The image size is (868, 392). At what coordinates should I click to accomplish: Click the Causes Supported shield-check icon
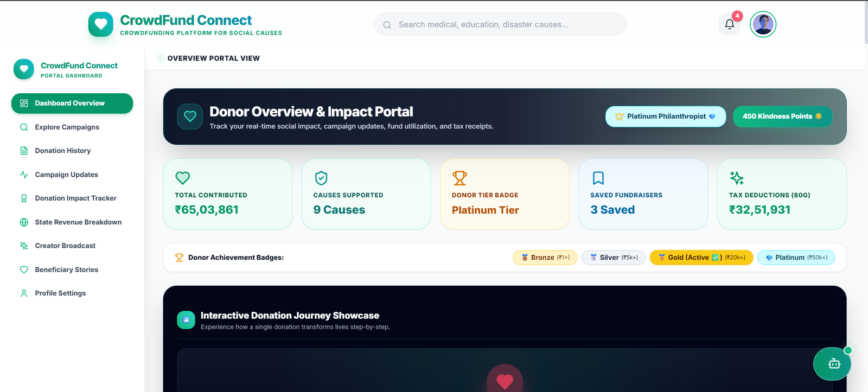coord(321,178)
